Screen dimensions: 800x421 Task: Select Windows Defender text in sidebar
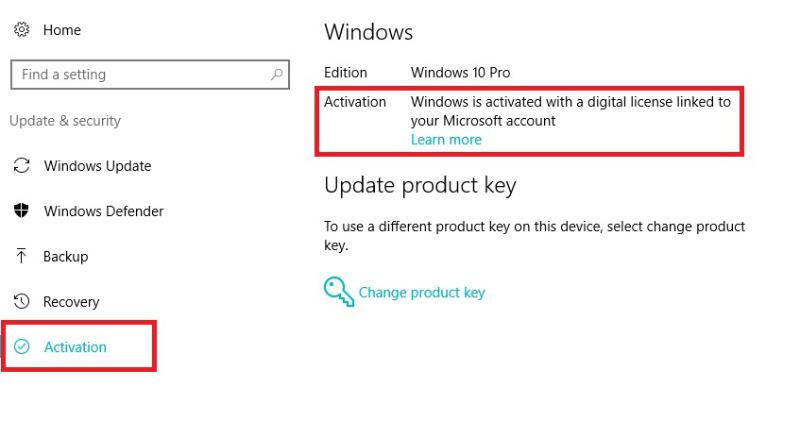(x=104, y=211)
